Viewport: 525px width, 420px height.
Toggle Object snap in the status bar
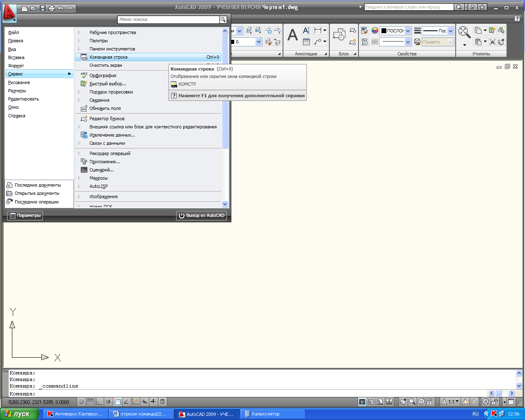coord(117,402)
